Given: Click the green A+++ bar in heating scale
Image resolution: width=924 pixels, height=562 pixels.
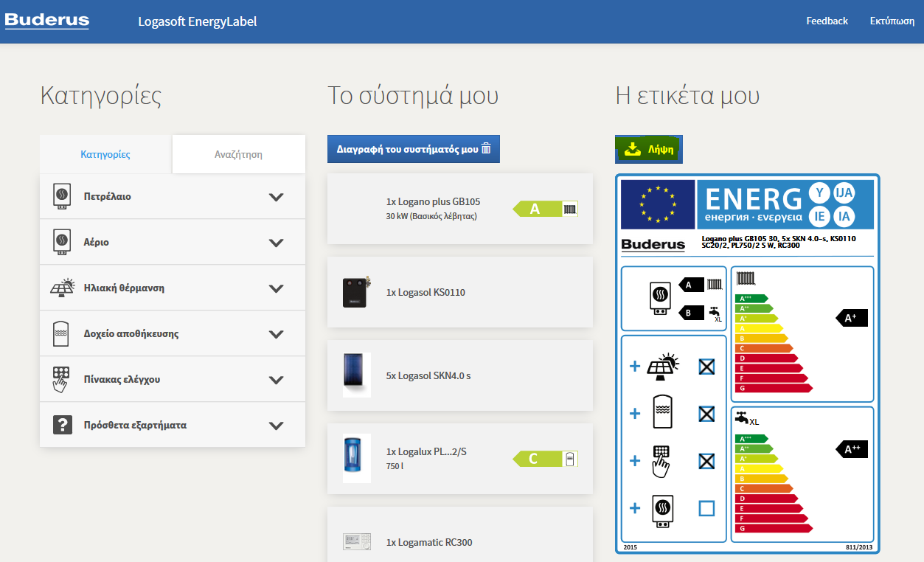Looking at the screenshot, I should 752,299.
